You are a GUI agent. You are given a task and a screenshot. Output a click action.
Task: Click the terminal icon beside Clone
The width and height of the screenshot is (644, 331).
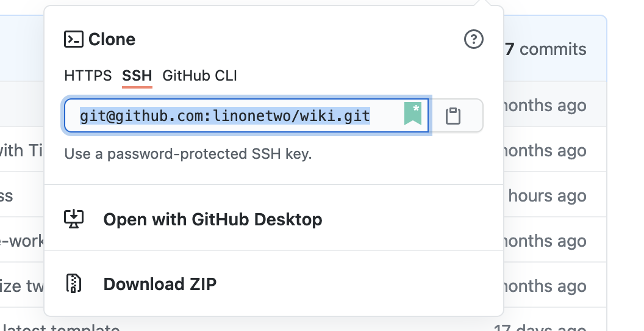(73, 40)
